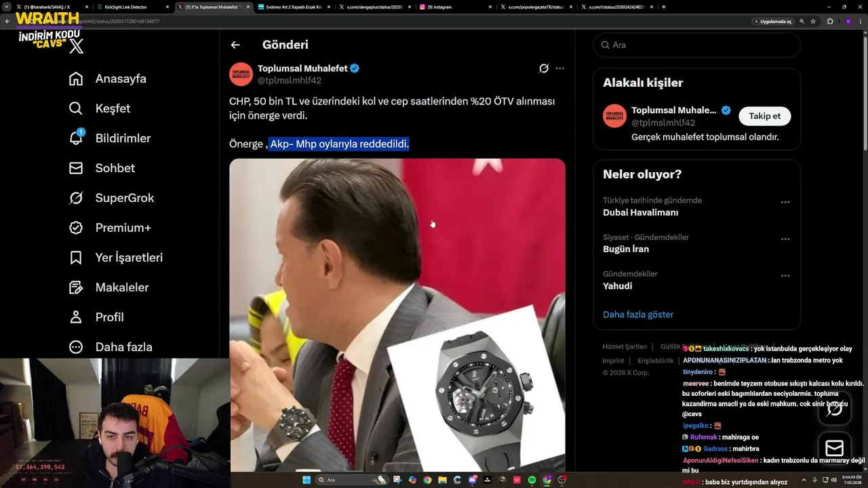This screenshot has height=488, width=868.
Task: Focus the Ara search field
Action: point(698,45)
